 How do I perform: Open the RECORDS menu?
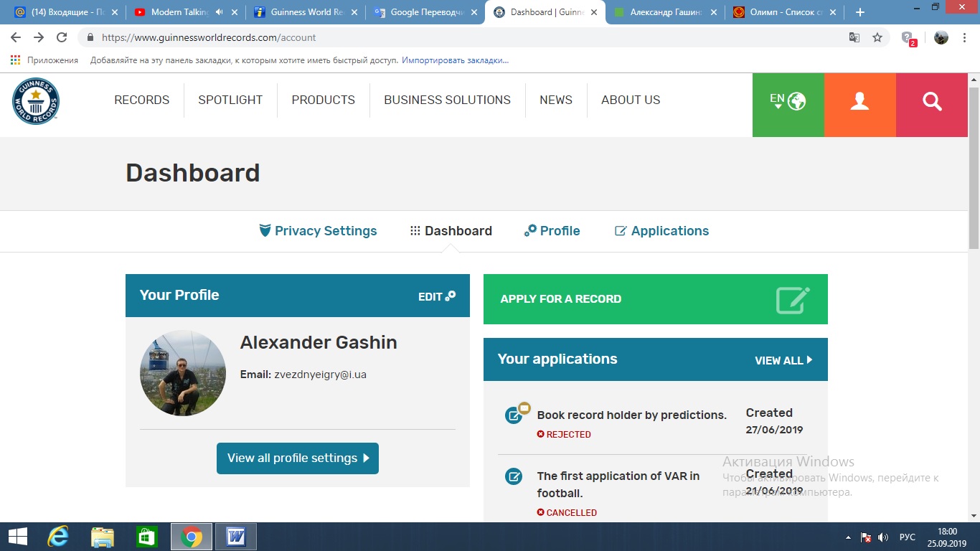pos(142,100)
